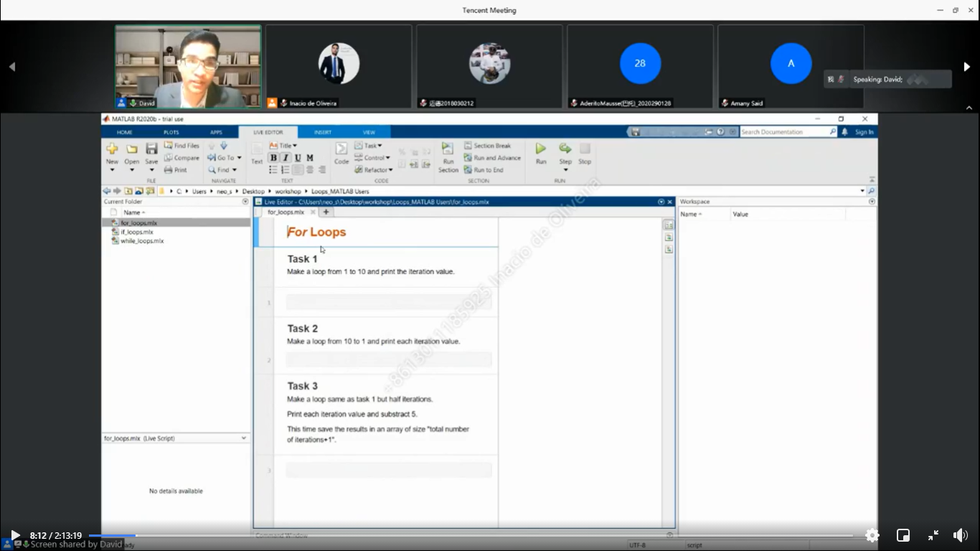This screenshot has height=551, width=980.
Task: Expand the Refactor dropdown
Action: (x=374, y=170)
